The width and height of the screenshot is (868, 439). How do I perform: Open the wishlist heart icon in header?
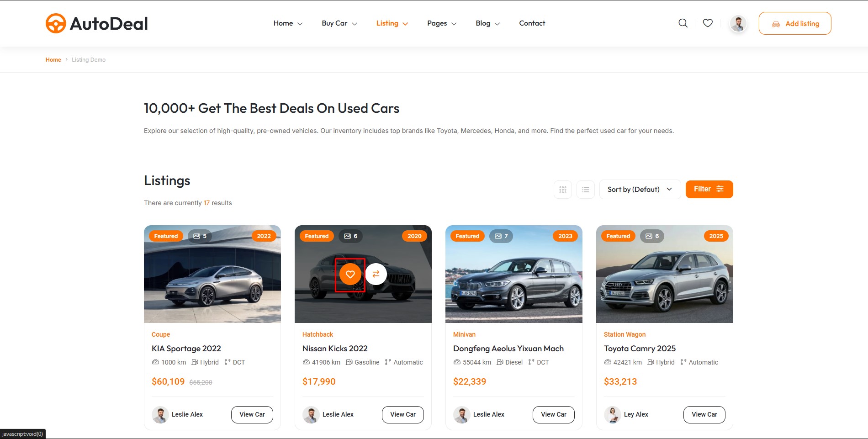tap(708, 23)
